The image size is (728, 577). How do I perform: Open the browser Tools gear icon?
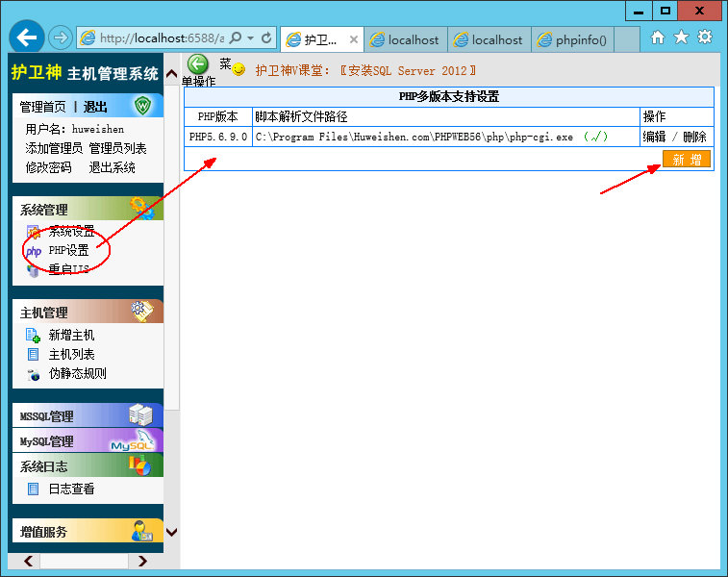pyautogui.click(x=705, y=37)
